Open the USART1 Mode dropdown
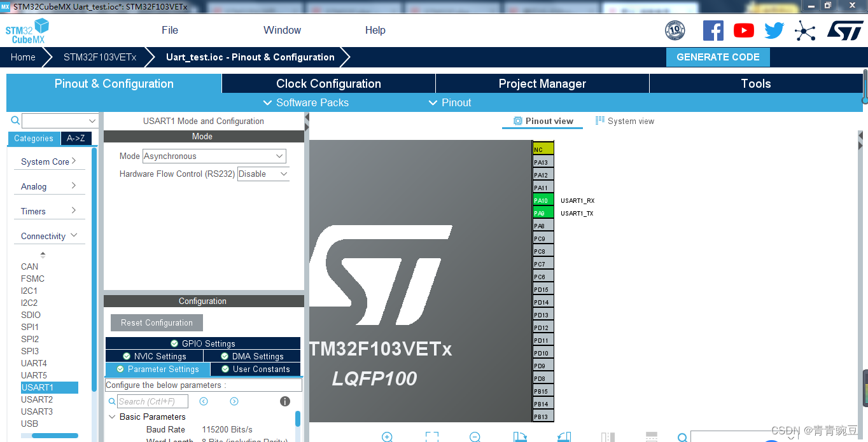 (214, 156)
